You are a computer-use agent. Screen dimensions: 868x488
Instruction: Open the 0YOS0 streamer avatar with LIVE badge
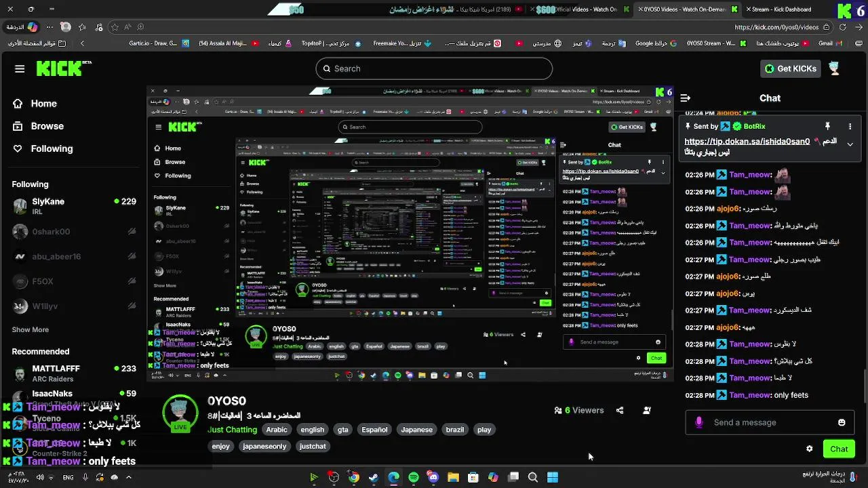(x=180, y=413)
